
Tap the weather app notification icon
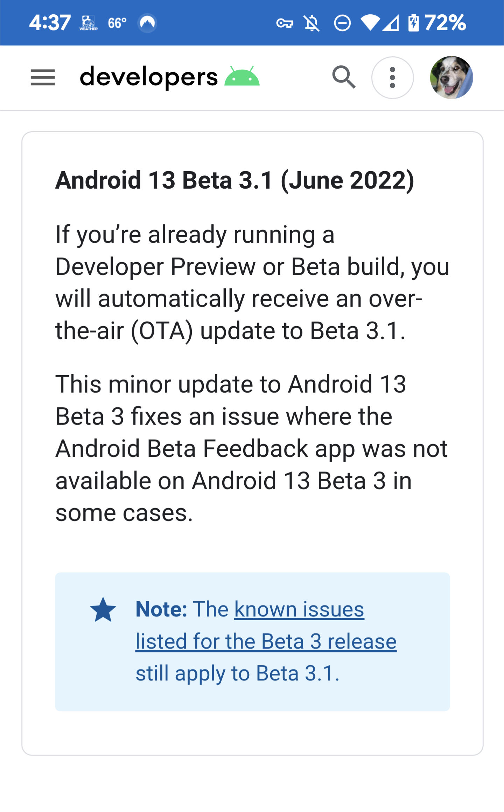[x=89, y=23]
